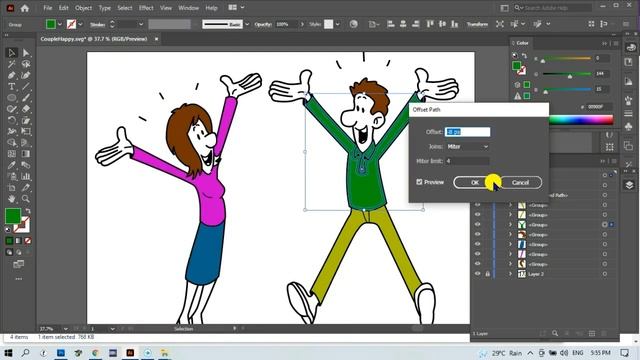Select the Curvature tool

pyautogui.click(x=26, y=76)
